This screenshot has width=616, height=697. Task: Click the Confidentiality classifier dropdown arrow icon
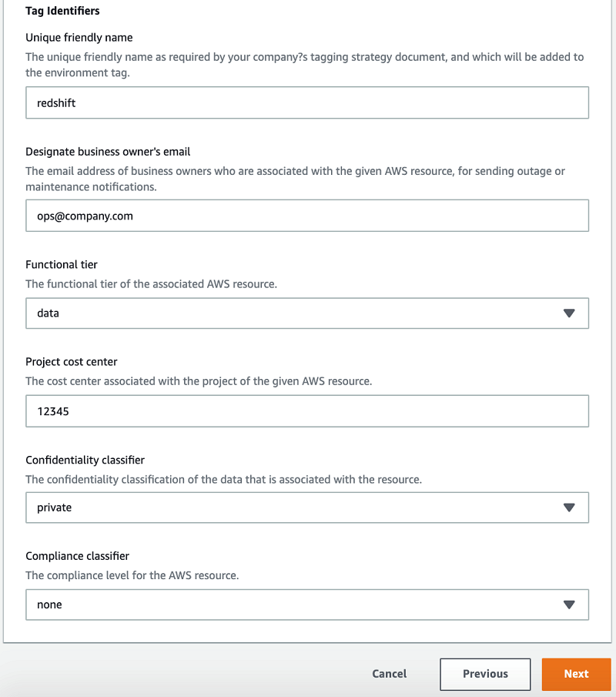(569, 508)
